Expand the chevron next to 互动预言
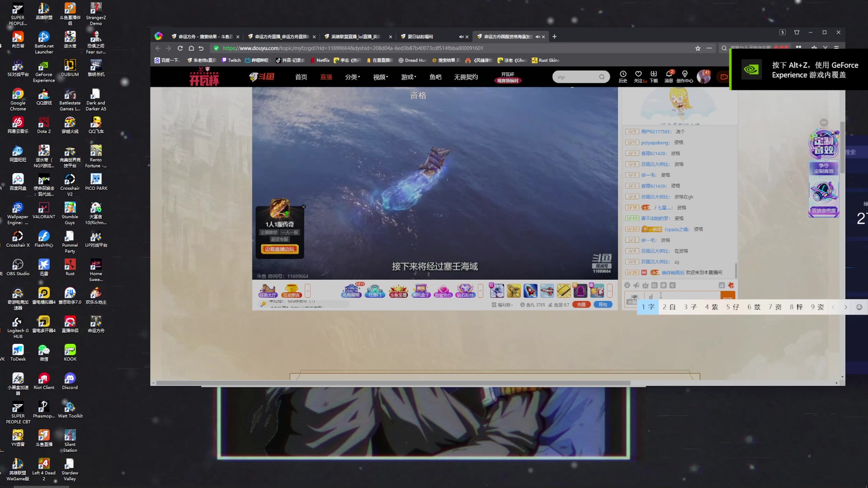The width and height of the screenshot is (868, 488). click(308, 291)
